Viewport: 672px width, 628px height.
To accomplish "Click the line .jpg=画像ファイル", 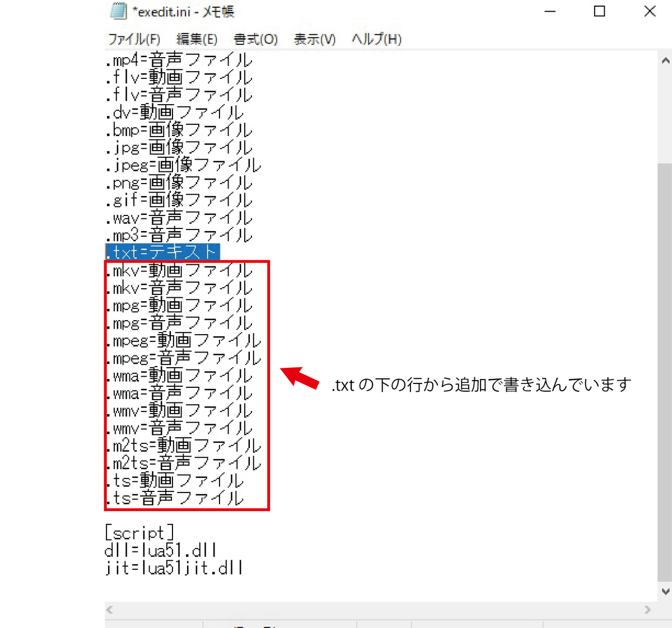I will (179, 147).
